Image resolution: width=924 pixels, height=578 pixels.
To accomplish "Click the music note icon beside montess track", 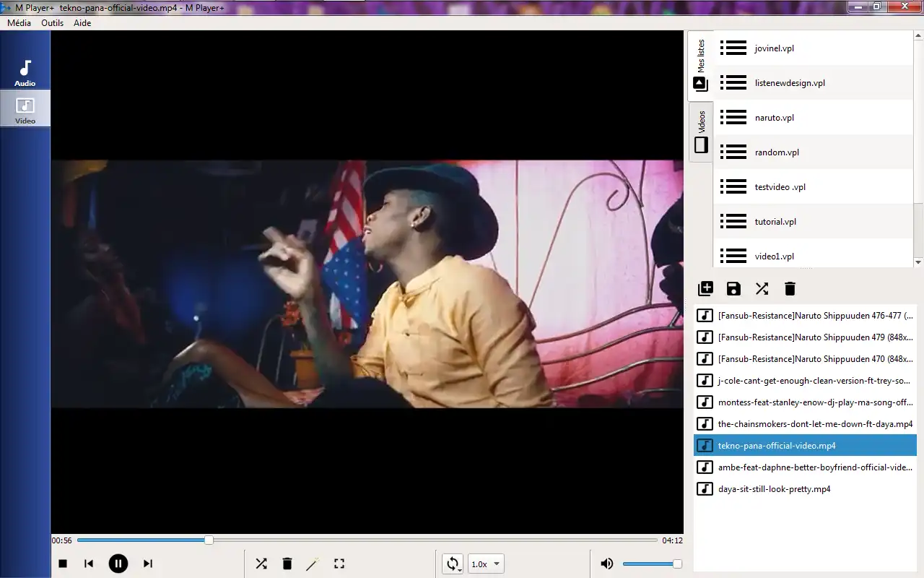I will point(705,402).
